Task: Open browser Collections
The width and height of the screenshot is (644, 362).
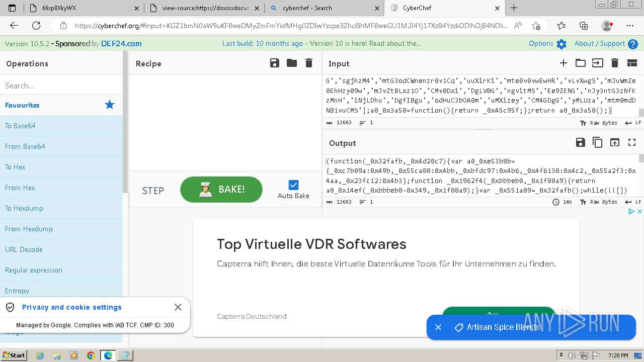Action: pyautogui.click(x=584, y=26)
